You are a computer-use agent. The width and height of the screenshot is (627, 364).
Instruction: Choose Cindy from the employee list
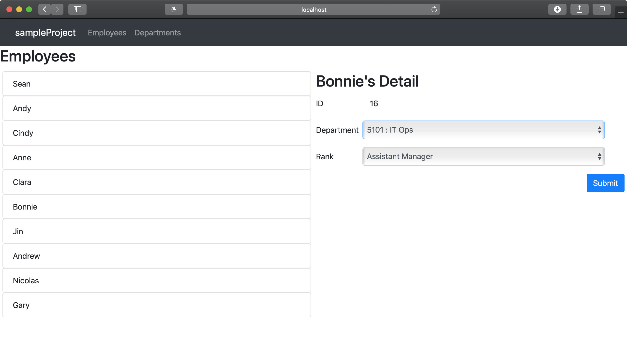pos(156,133)
